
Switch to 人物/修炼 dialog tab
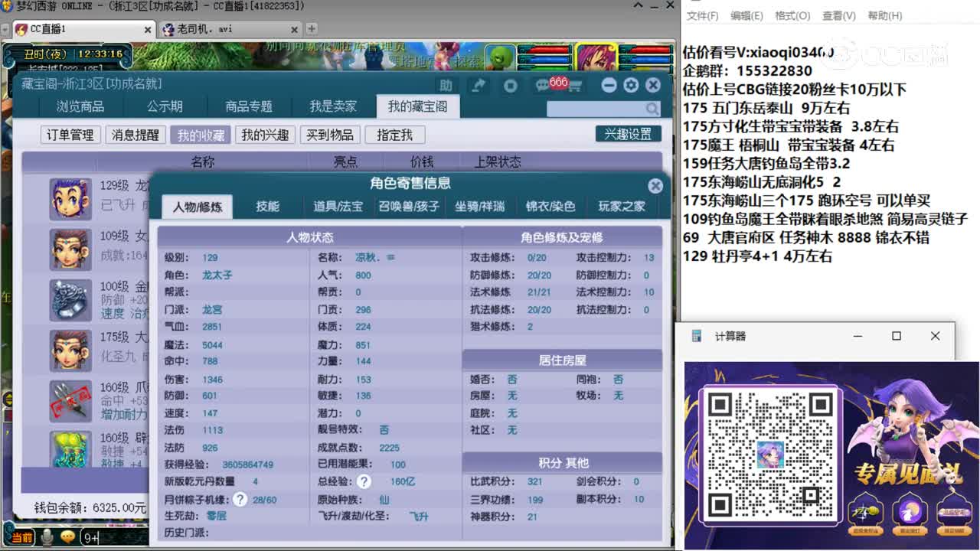pyautogui.click(x=198, y=207)
